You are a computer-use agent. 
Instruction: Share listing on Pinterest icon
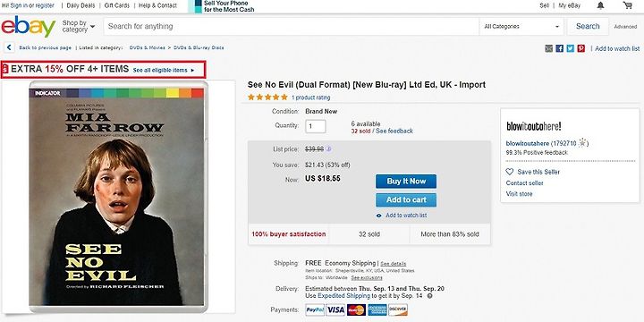[580, 48]
